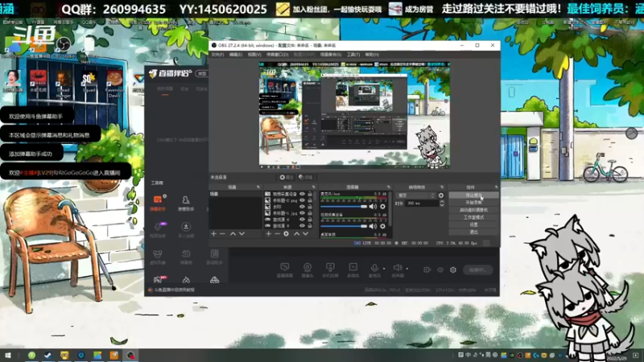
Task: Move selected source down
Action: pyautogui.click(x=306, y=233)
